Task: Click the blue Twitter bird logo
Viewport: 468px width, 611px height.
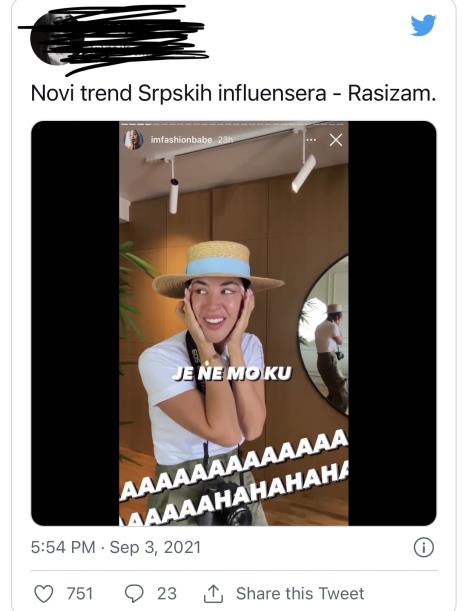Action: pyautogui.click(x=423, y=25)
